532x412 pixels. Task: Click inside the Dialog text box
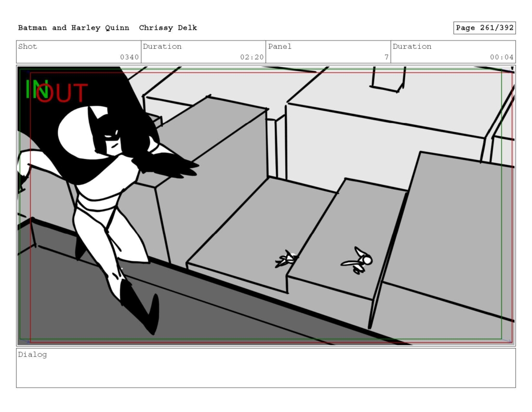[x=266, y=368]
